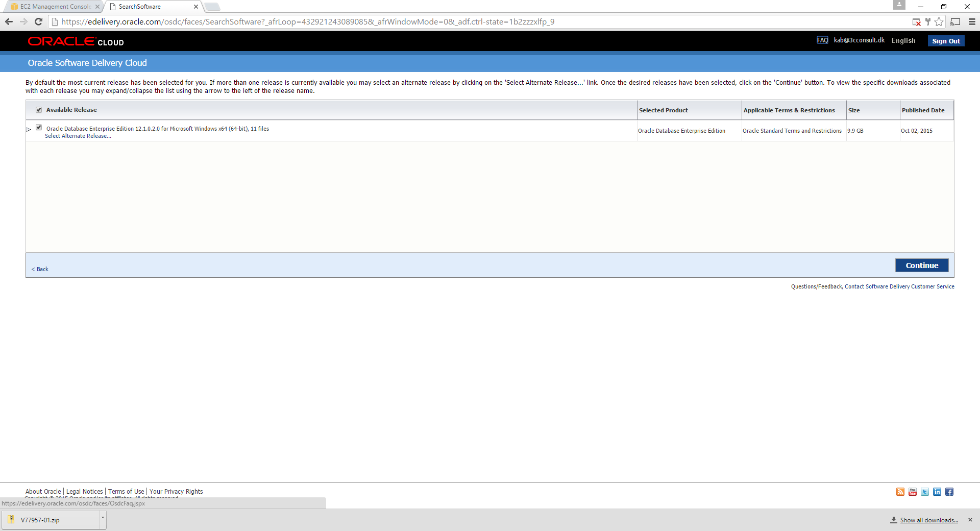Open a new browser tab
Image resolution: width=980 pixels, height=531 pixels.
[212, 7]
